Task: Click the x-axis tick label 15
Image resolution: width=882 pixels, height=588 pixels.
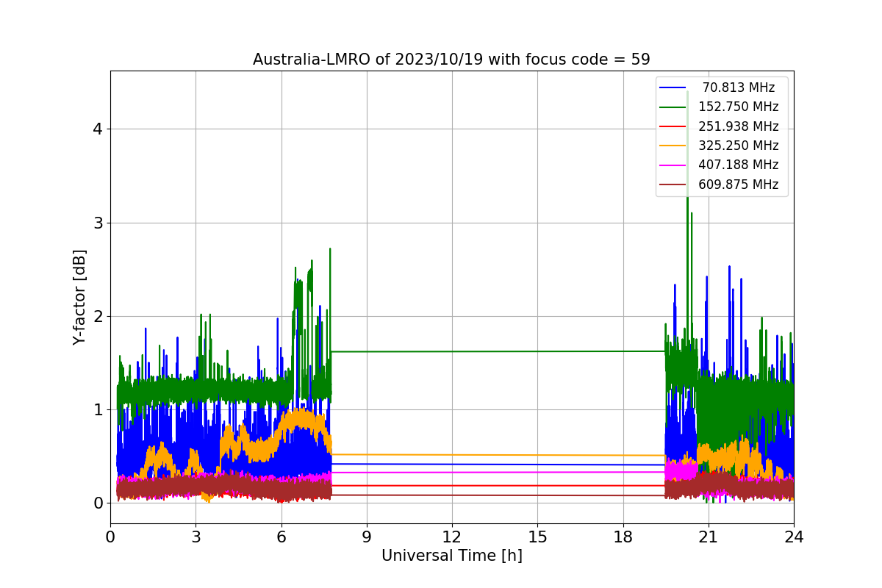Action: point(537,537)
